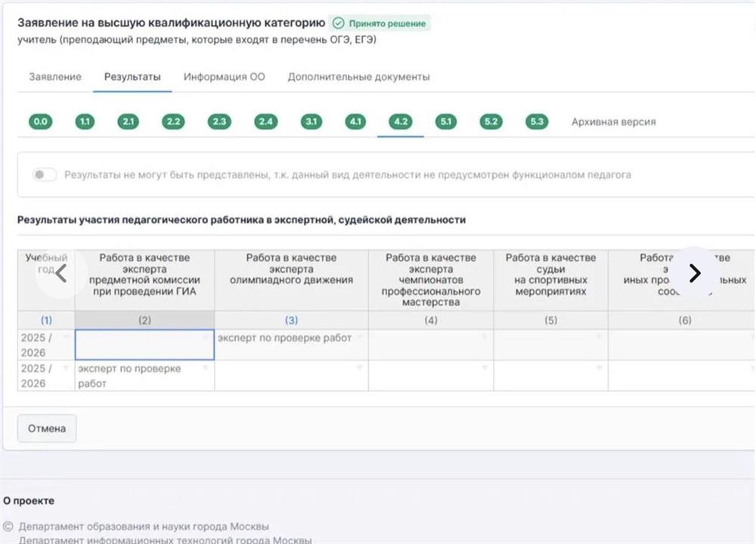This screenshot has width=756, height=544.
Task: Open the 2.1 criterion badge
Action: click(x=129, y=122)
